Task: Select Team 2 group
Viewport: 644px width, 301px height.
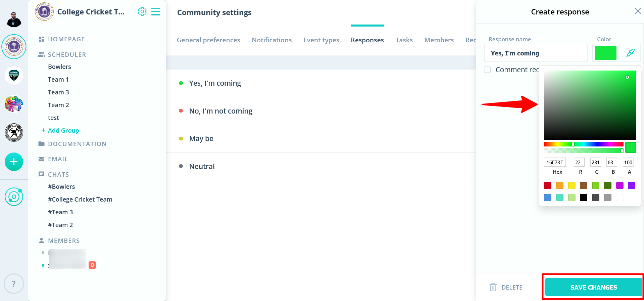Action: pos(58,105)
